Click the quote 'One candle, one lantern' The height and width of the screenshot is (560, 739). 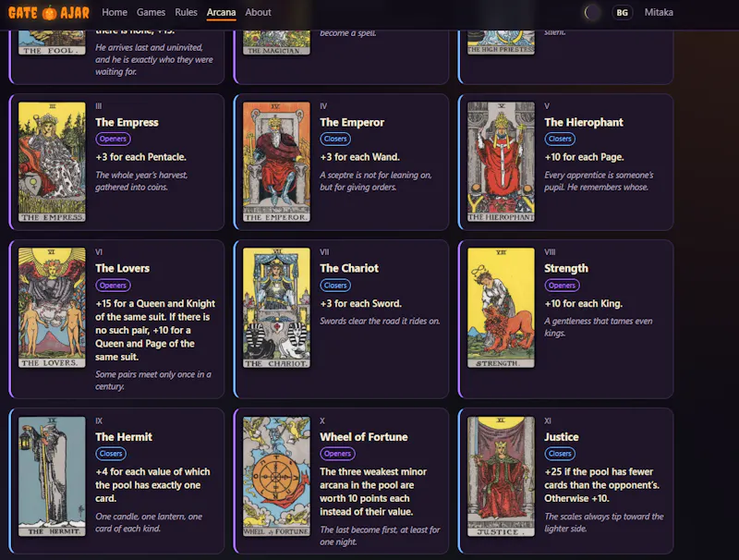point(149,522)
